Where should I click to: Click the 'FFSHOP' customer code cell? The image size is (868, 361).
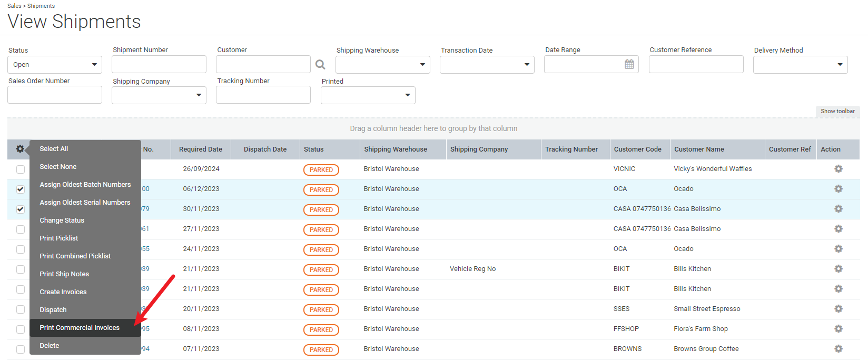pyautogui.click(x=626, y=329)
